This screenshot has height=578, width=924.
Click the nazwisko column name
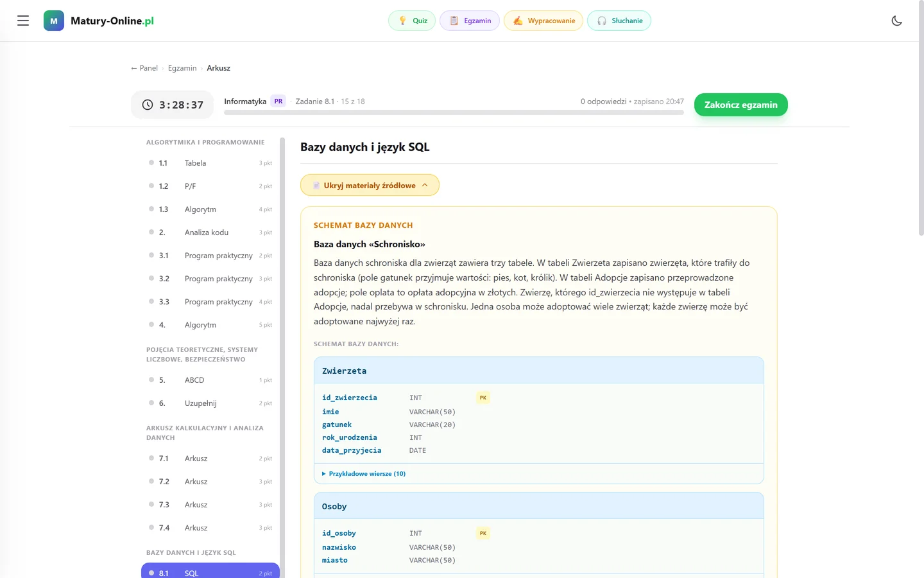point(339,548)
